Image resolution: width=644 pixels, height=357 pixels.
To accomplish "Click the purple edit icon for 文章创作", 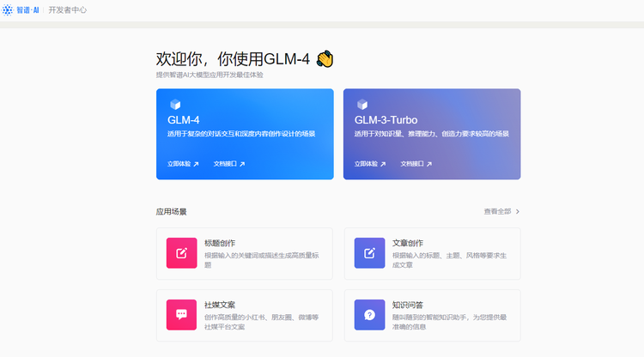I will pos(369,253).
